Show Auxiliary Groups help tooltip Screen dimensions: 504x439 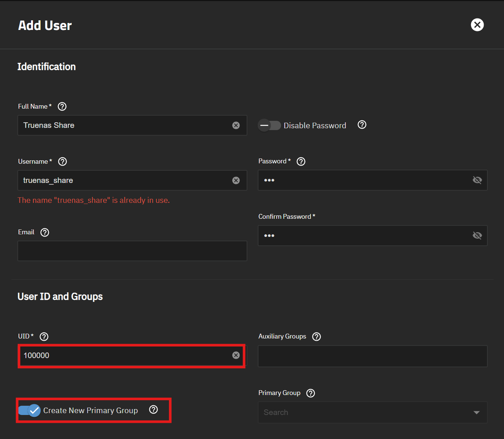tap(316, 337)
